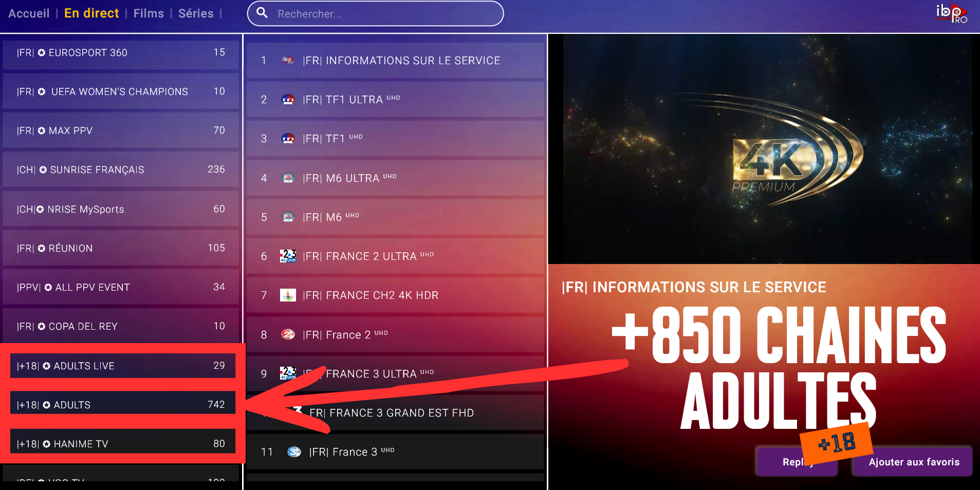Click the FRANCE 2 ULTRA channel logo

[288, 256]
